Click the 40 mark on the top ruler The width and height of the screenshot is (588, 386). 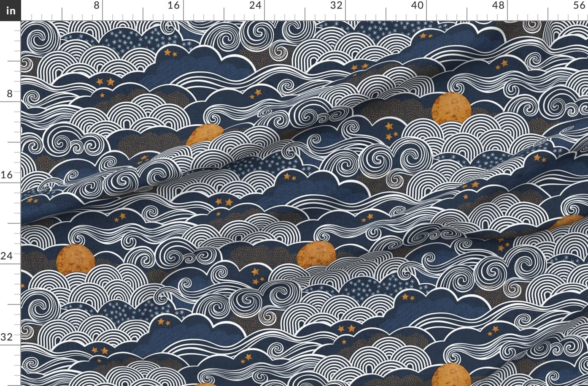417,5
